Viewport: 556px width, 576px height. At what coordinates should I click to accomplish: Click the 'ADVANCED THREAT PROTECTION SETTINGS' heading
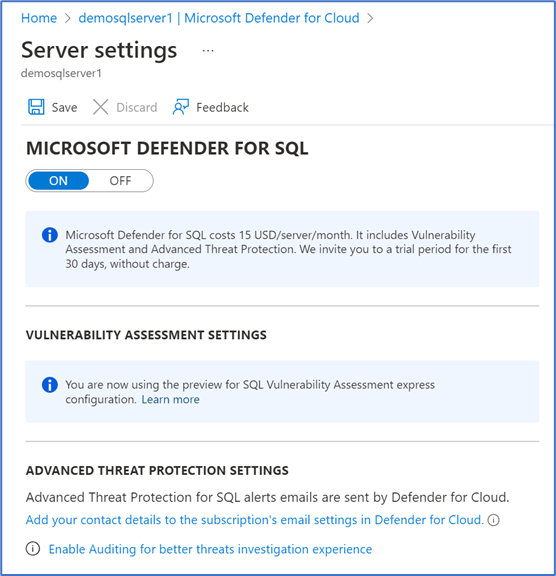(x=157, y=470)
